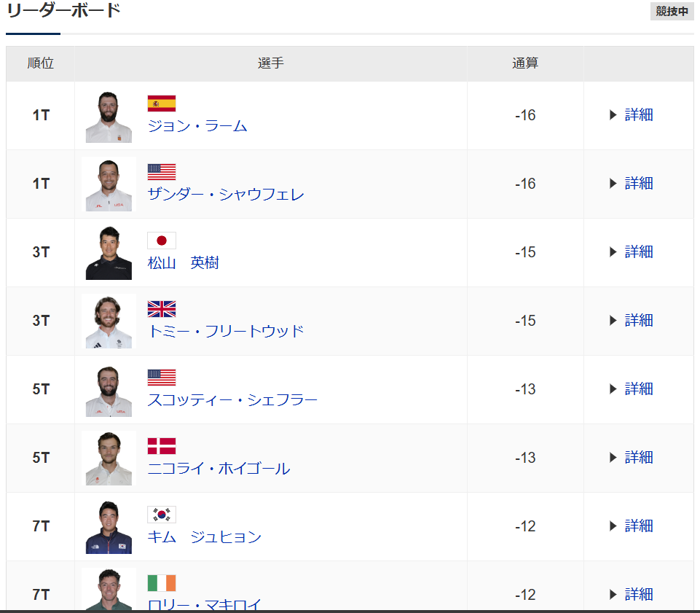700x613 pixels.
Task: Click the Ireland flag icon
Action: [x=162, y=583]
